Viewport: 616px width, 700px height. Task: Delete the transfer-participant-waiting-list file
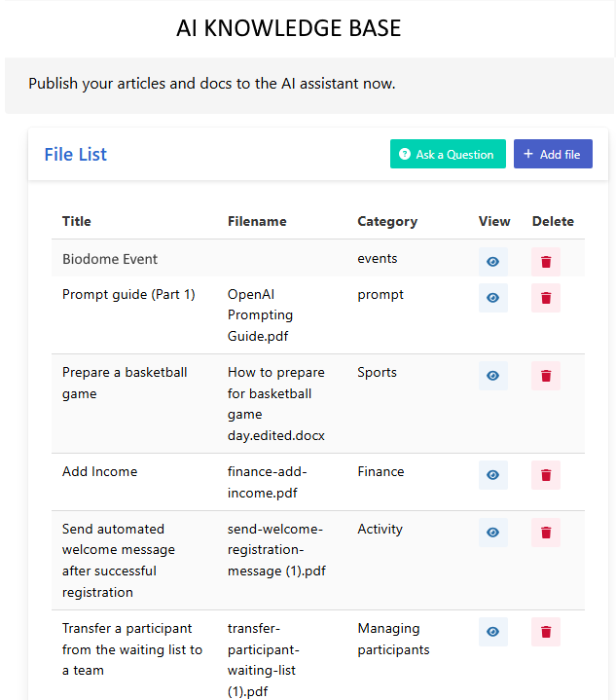[546, 632]
